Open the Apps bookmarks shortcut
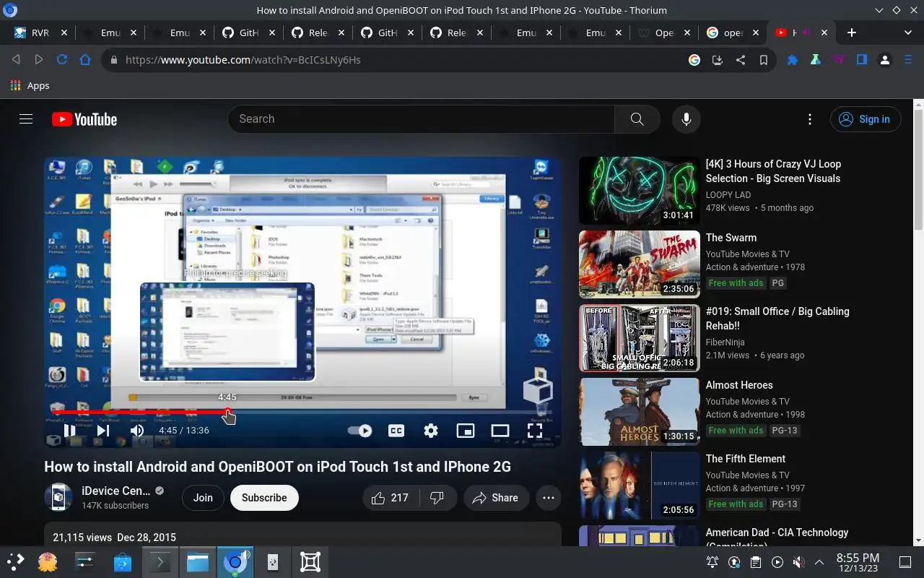924x578 pixels. (x=30, y=85)
